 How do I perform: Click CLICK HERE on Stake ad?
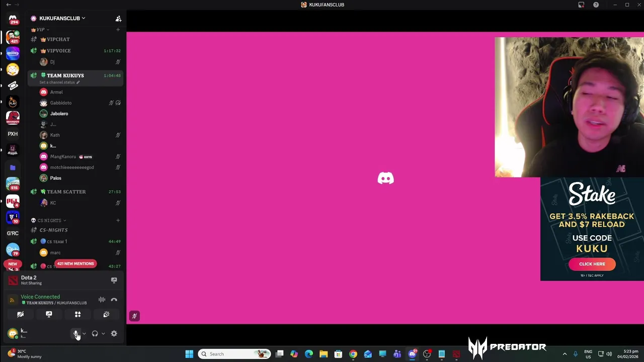pos(592,264)
